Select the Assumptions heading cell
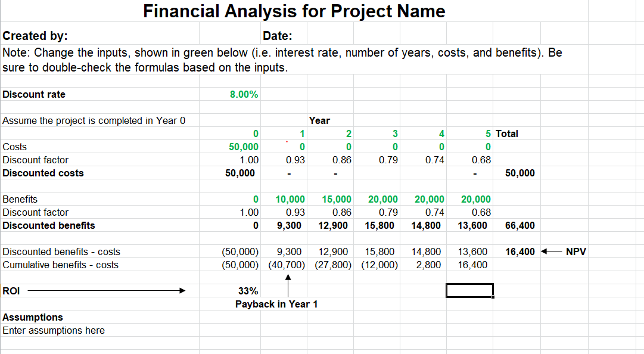The height and width of the screenshot is (354, 644). click(x=26, y=317)
